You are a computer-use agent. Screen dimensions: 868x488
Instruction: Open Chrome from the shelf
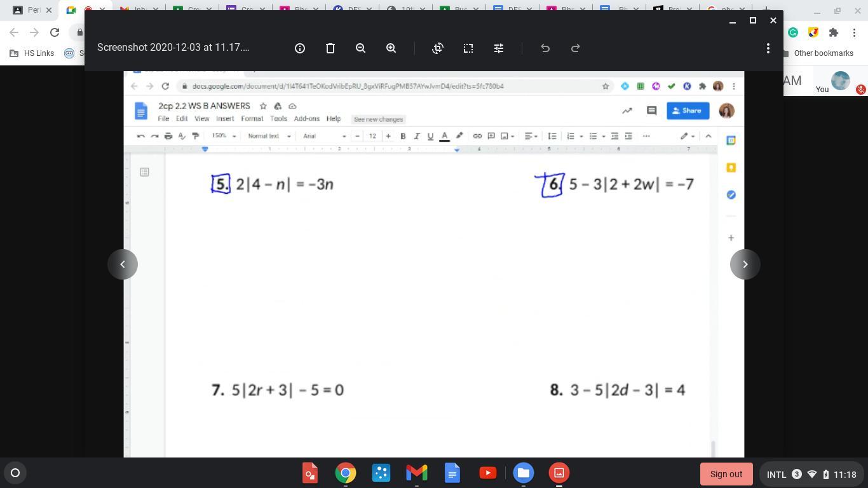coord(346,473)
